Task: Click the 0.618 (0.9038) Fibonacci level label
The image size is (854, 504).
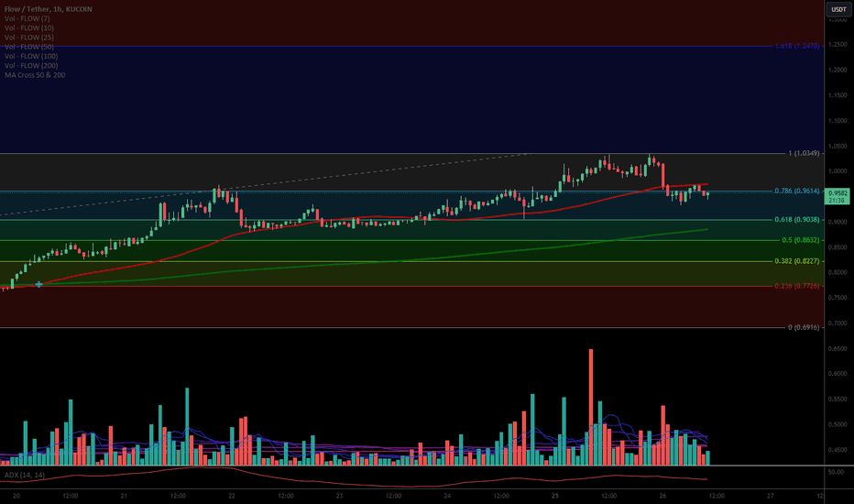Action: [x=797, y=220]
